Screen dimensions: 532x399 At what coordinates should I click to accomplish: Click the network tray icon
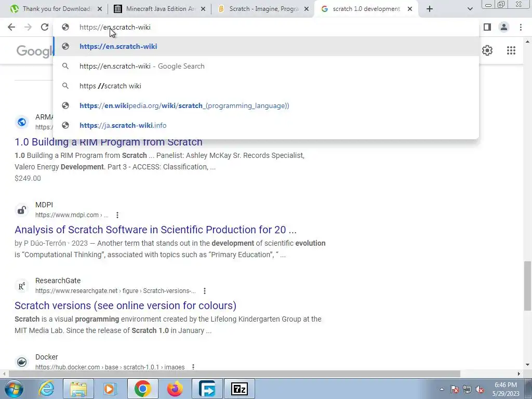pos(467,390)
